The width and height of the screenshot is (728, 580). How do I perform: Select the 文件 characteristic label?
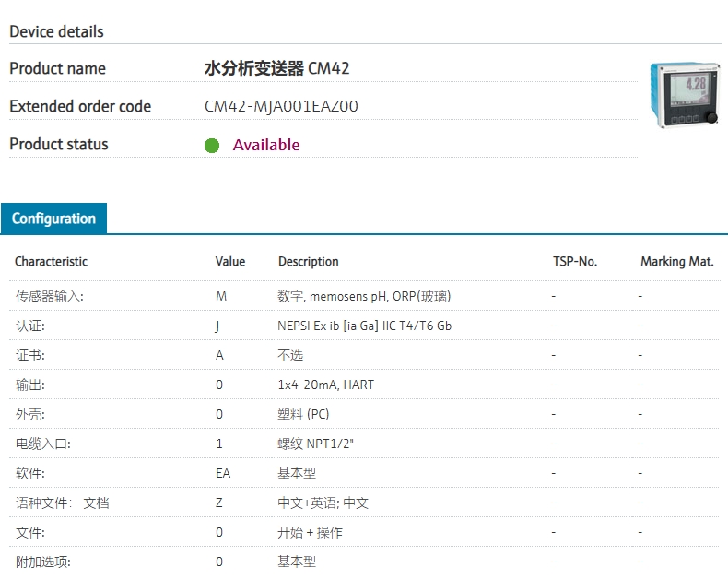pyautogui.click(x=30, y=532)
